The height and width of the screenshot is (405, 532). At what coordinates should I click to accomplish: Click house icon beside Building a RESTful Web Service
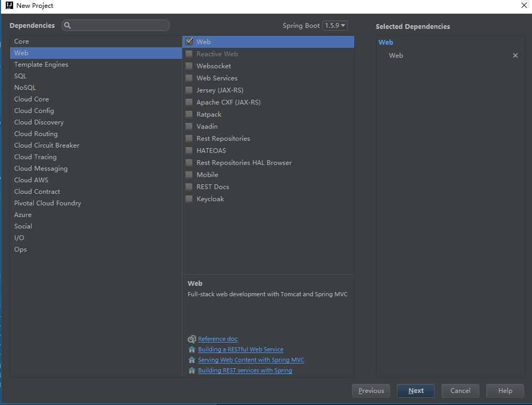point(192,349)
